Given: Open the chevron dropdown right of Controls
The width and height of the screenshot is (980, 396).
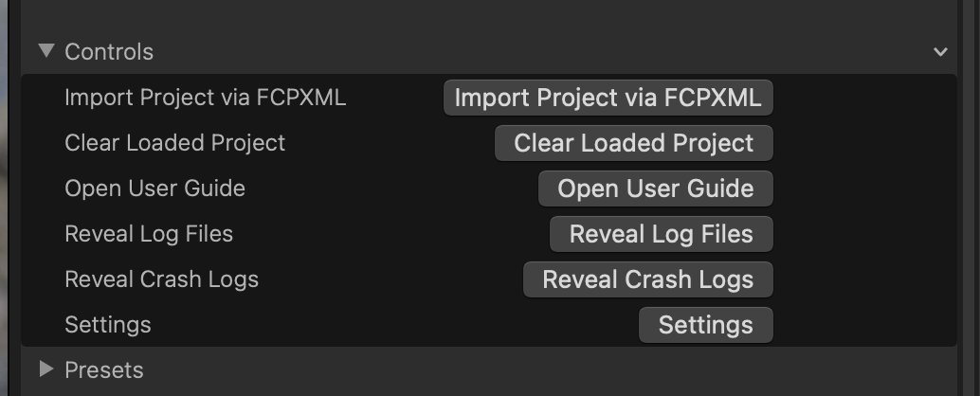Looking at the screenshot, I should tap(940, 52).
